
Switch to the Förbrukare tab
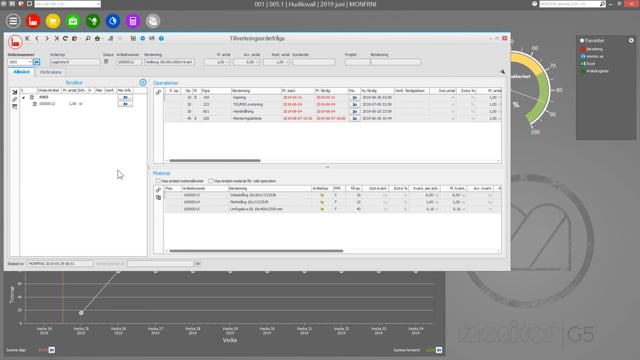(x=51, y=72)
